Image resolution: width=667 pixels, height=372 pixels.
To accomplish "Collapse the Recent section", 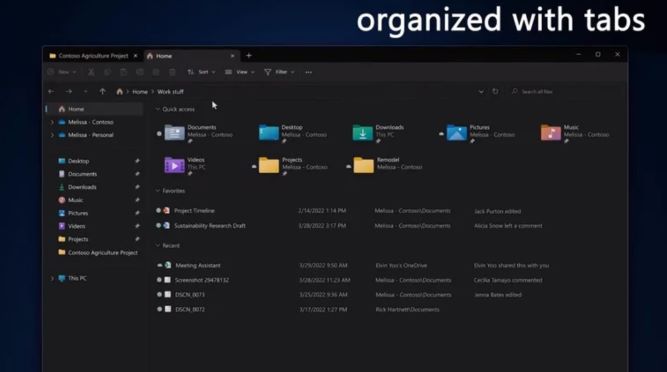I will (x=157, y=245).
